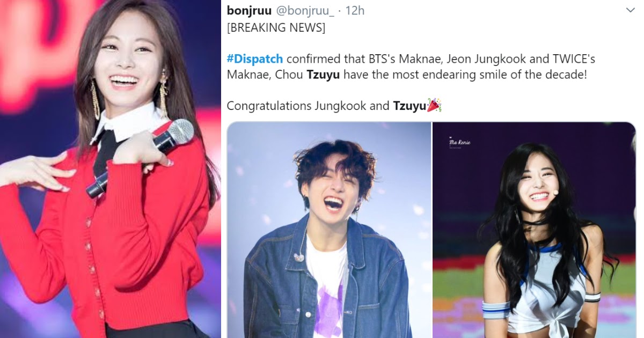Click the white earpiece on denim jacket
This screenshot has height=338, width=644.
(x=299, y=257)
